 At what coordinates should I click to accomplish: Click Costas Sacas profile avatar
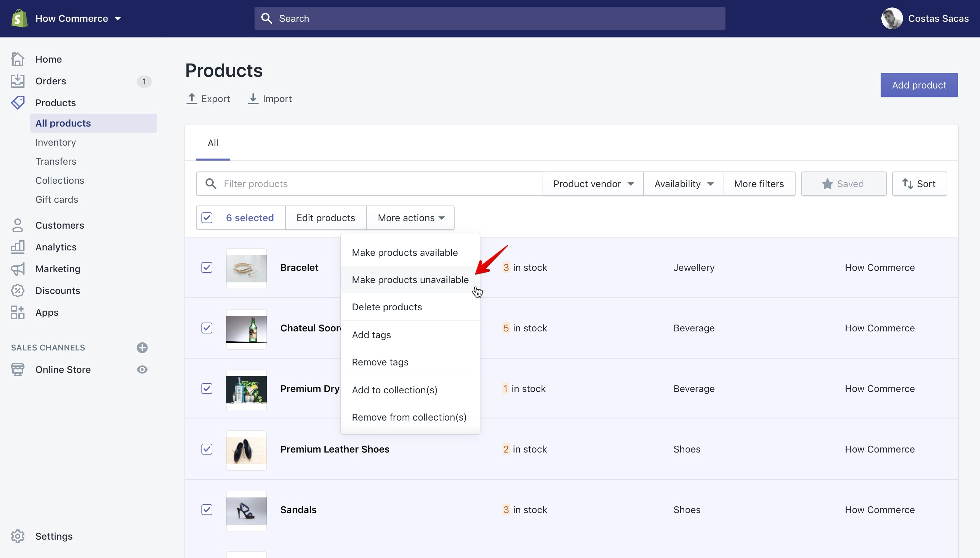pyautogui.click(x=892, y=18)
